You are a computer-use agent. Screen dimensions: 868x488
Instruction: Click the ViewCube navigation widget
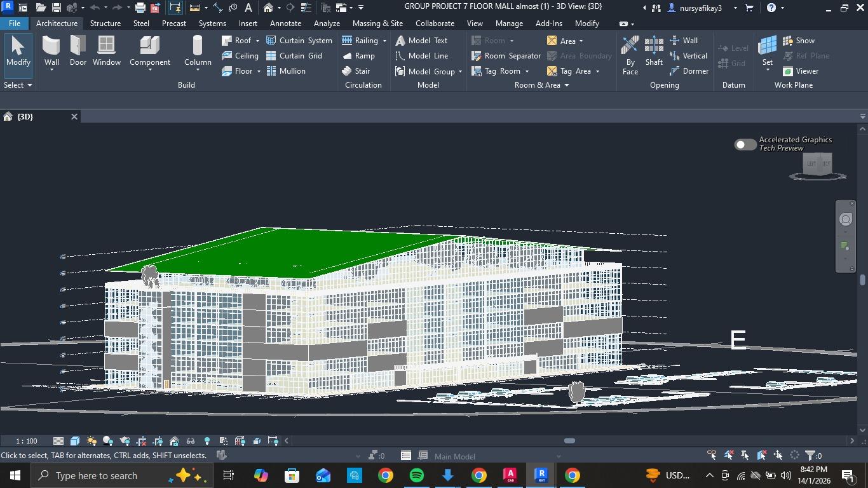[818, 165]
